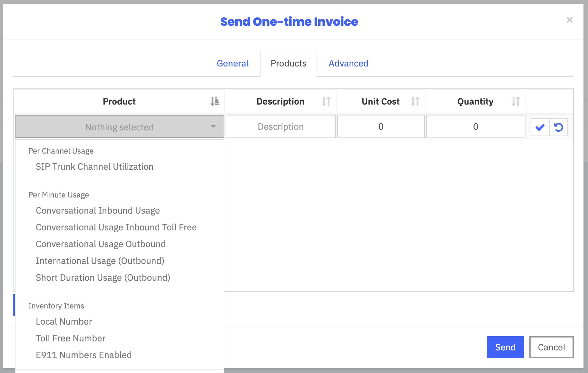Sort by the Product column sort icon
Screen dimensions: 588x373
coord(215,101)
